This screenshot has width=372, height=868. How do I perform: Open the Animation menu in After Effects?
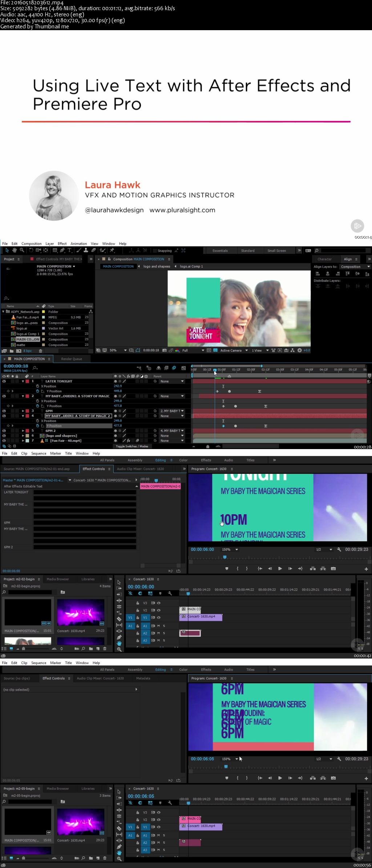78,244
